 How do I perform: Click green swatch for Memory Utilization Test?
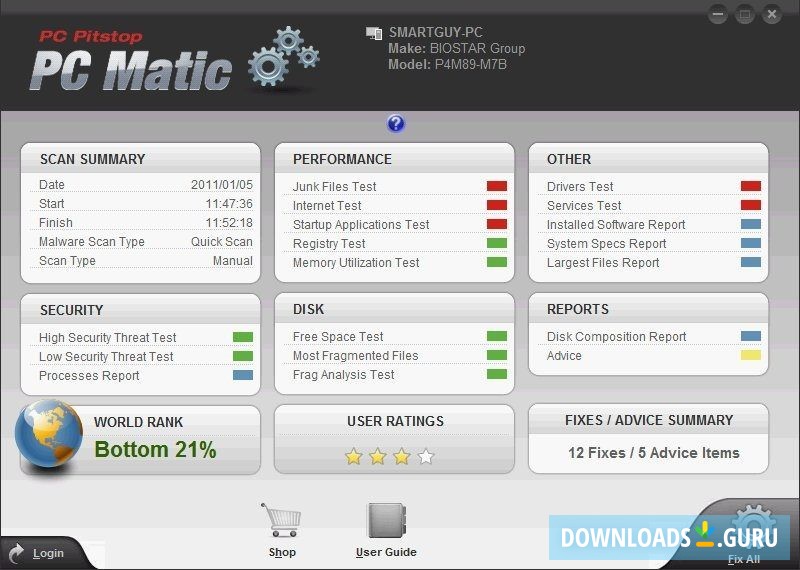(x=496, y=262)
